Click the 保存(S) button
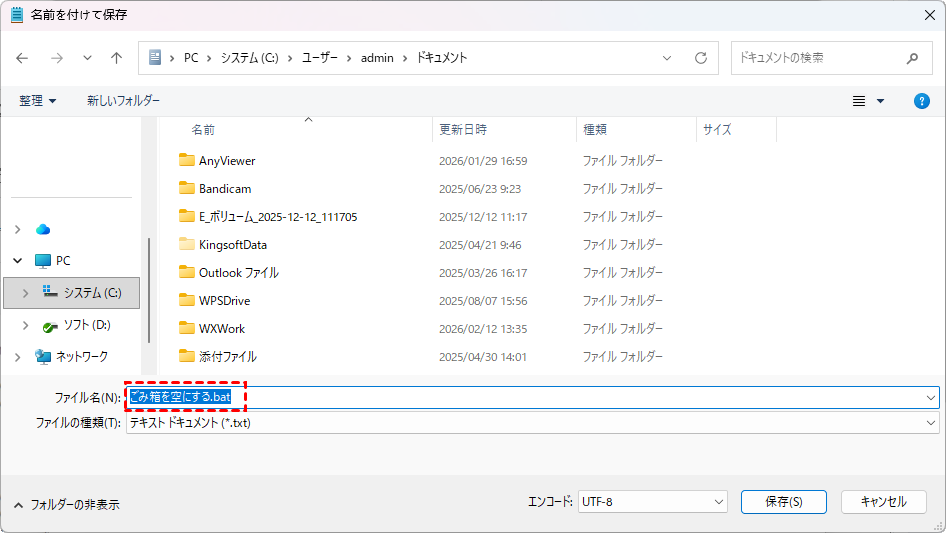 click(x=783, y=502)
